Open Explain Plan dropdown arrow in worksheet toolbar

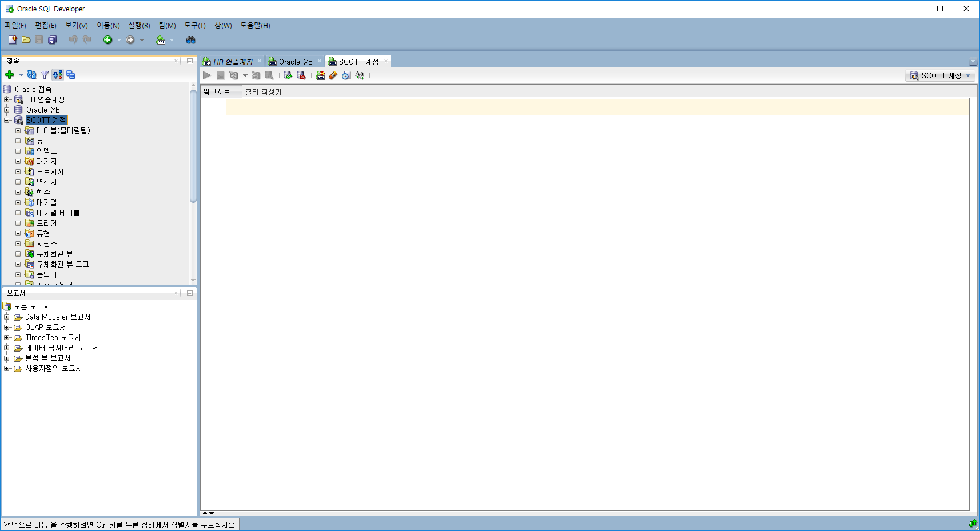point(245,75)
